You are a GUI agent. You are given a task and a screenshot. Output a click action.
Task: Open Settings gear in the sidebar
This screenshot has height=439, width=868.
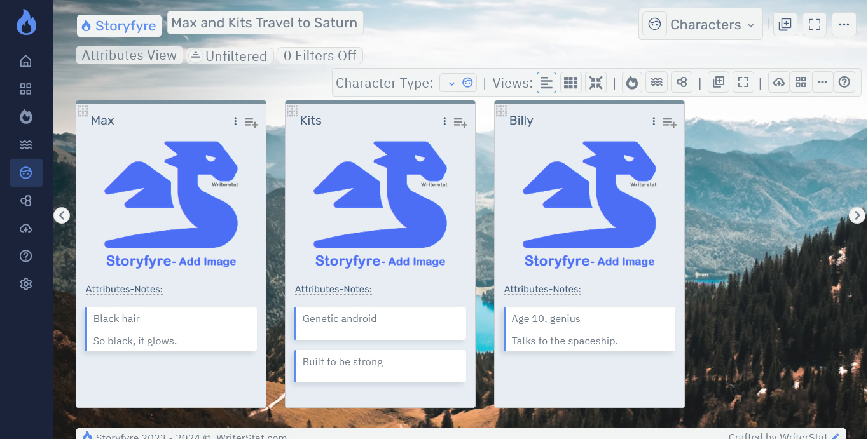point(25,283)
